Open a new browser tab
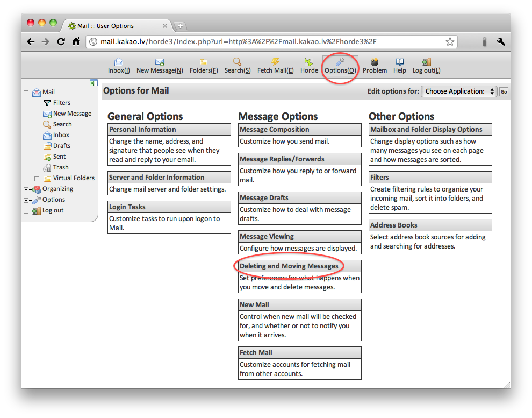Image resolution: width=532 pixels, height=418 pixels. (x=181, y=26)
